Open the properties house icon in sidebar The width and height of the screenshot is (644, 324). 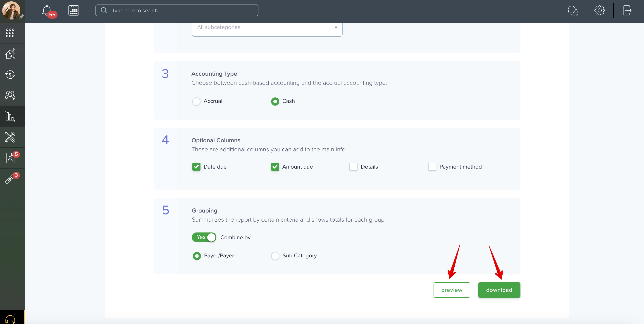[x=10, y=54]
